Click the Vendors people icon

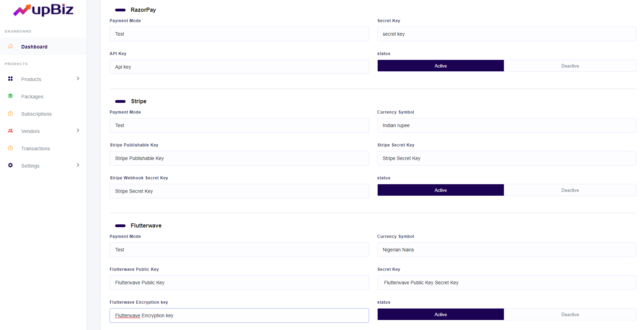(x=10, y=131)
